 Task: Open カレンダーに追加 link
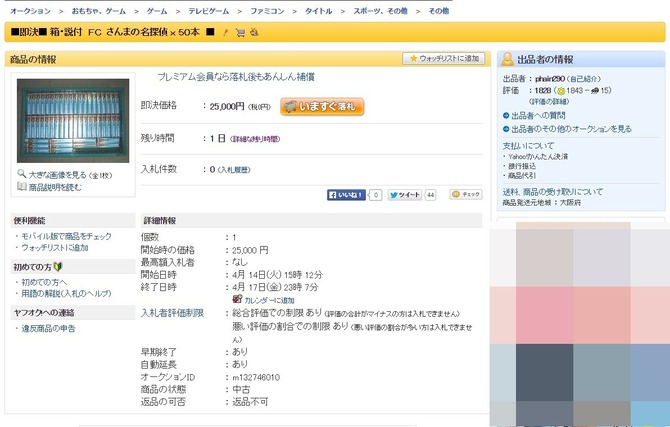pyautogui.click(x=269, y=300)
